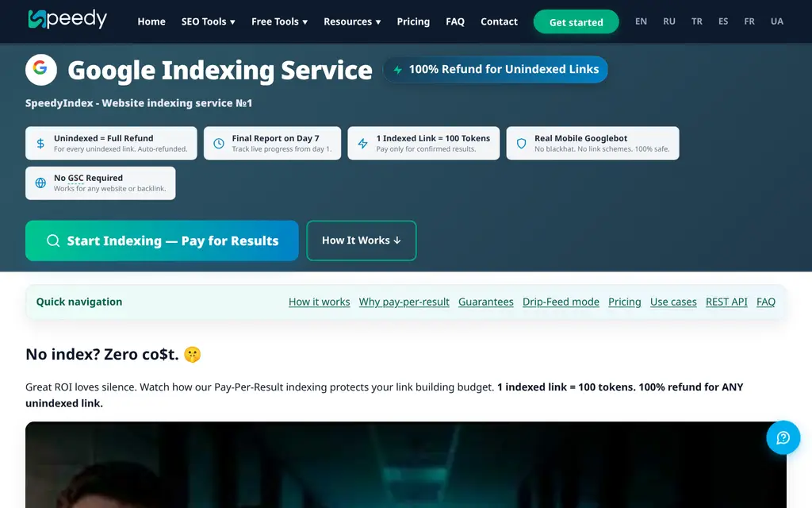Image resolution: width=812 pixels, height=508 pixels.
Task: Click the shushing emoji beside Zero co$t heading
Action: (192, 355)
